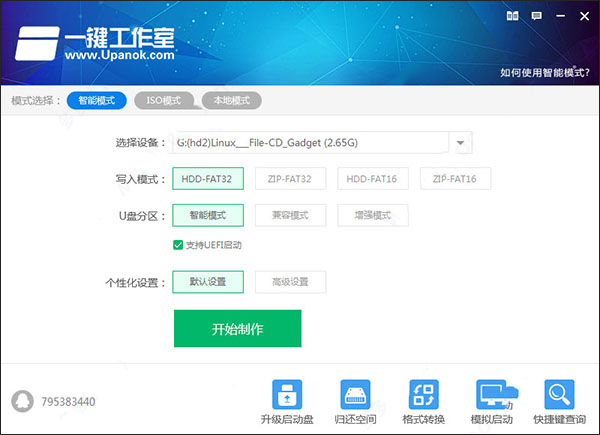Choose 兼容模式 for U盘分区
The width and height of the screenshot is (600, 435).
click(290, 215)
